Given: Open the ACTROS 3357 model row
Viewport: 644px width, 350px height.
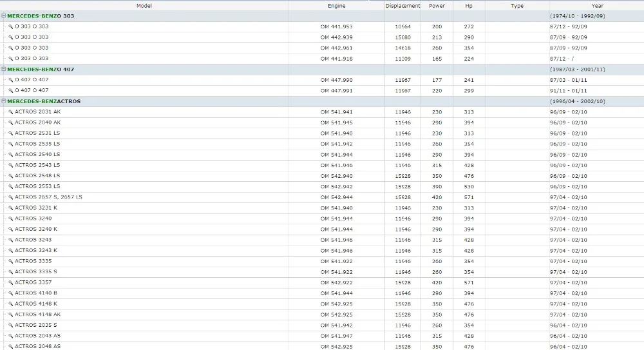Looking at the screenshot, I should [x=33, y=282].
